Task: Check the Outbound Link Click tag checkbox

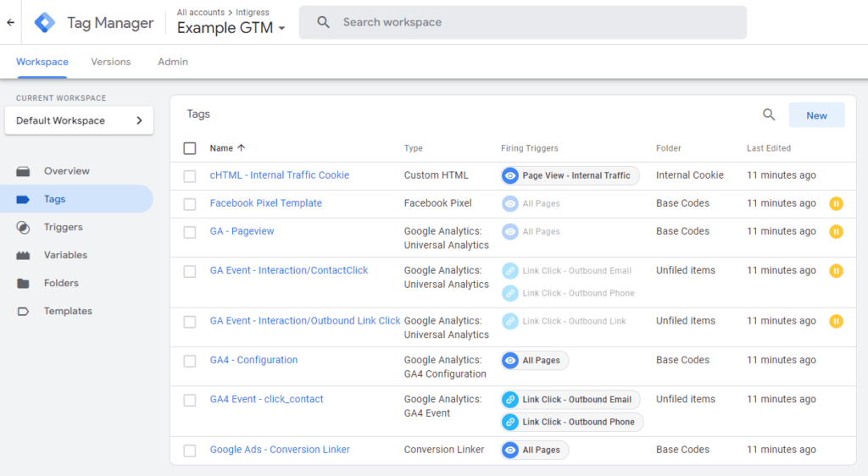Action: 190,322
